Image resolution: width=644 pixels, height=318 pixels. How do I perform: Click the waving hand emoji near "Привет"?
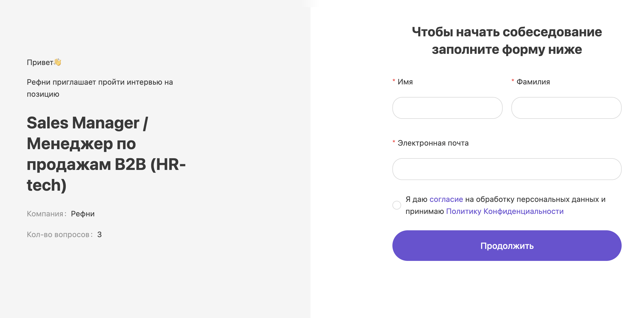(58, 62)
